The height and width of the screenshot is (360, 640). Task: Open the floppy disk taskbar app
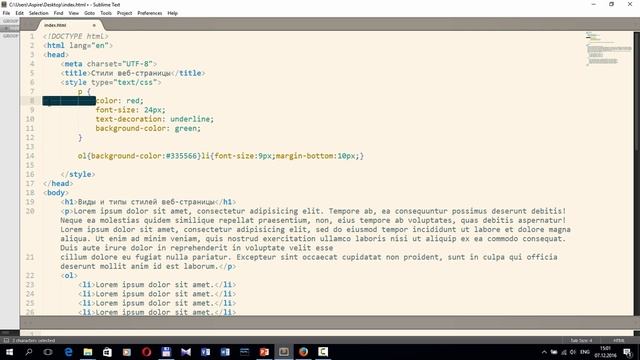166,352
